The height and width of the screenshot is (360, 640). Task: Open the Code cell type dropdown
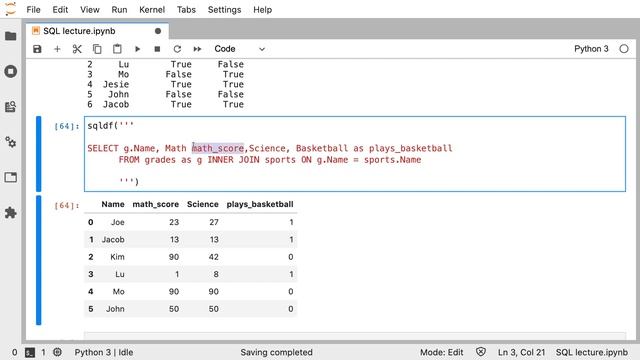click(x=240, y=49)
